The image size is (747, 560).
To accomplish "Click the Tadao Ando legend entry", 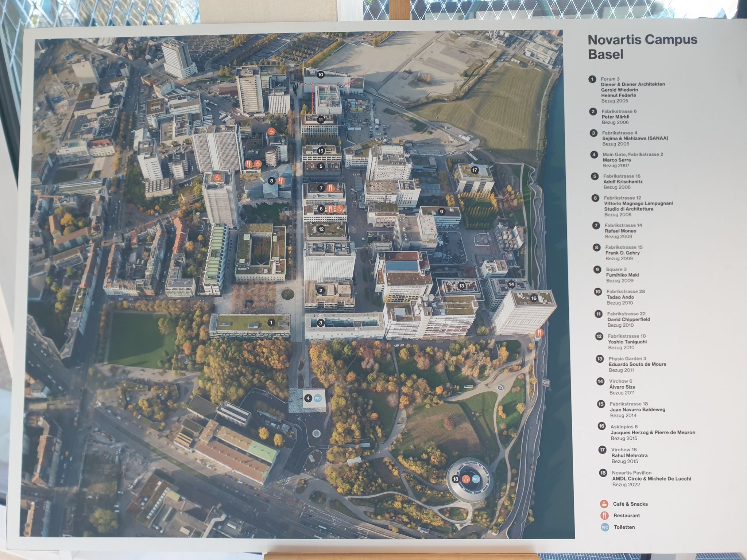I will [619, 297].
